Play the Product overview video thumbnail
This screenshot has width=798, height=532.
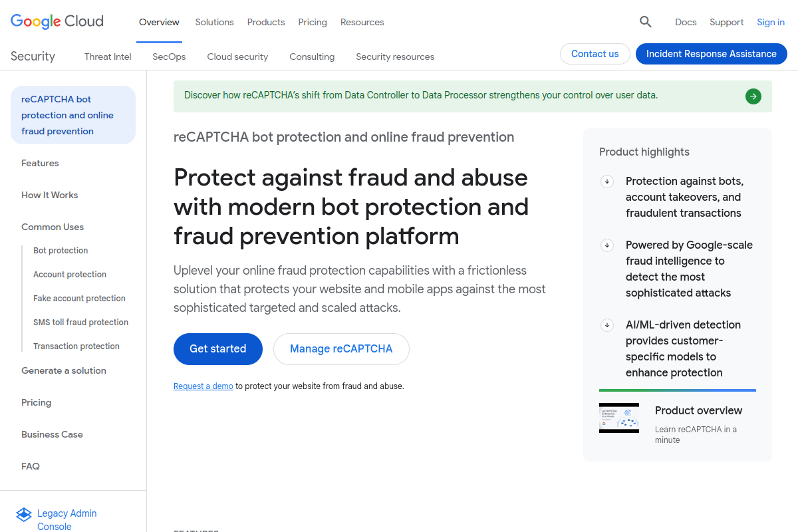coord(619,418)
